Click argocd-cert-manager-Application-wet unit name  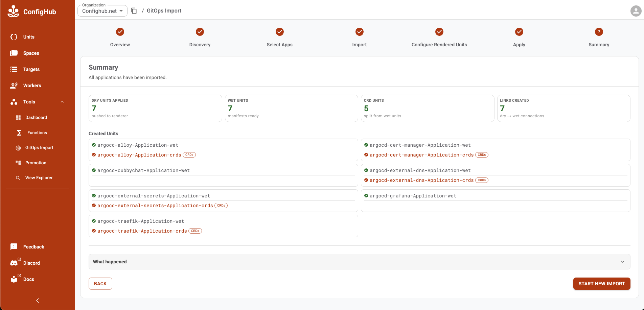click(x=420, y=145)
